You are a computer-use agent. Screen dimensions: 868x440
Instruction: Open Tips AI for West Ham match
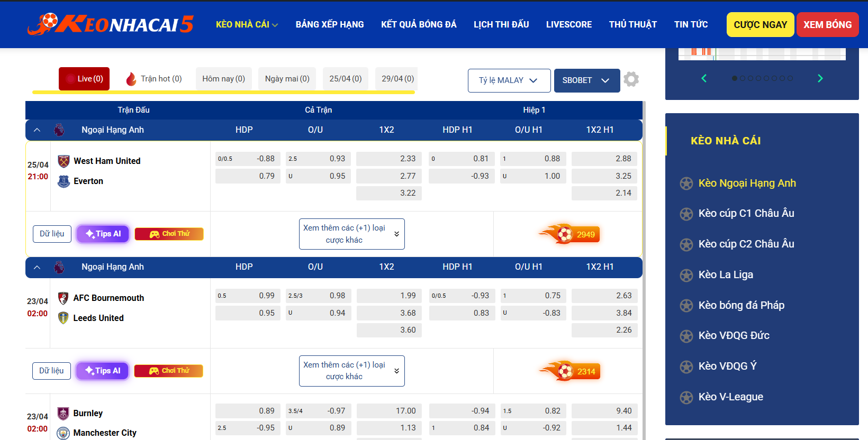coord(103,234)
